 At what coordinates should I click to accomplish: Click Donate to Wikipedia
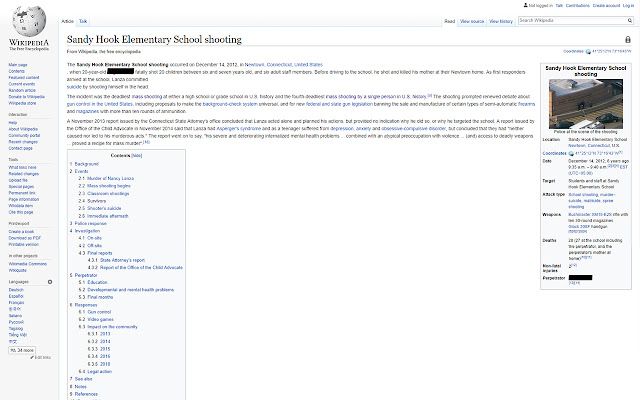tap(27, 97)
